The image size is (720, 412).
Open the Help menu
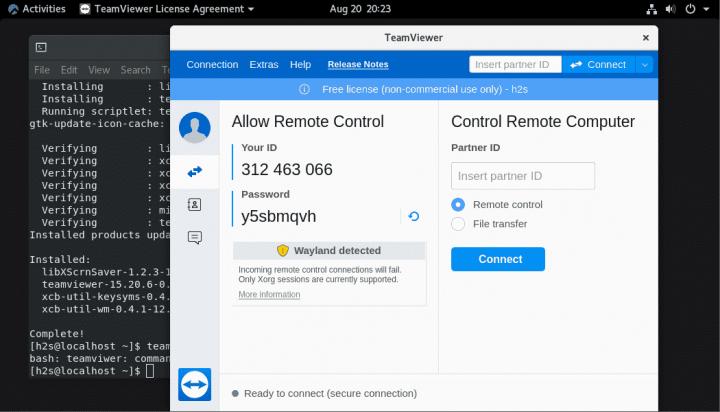point(300,65)
